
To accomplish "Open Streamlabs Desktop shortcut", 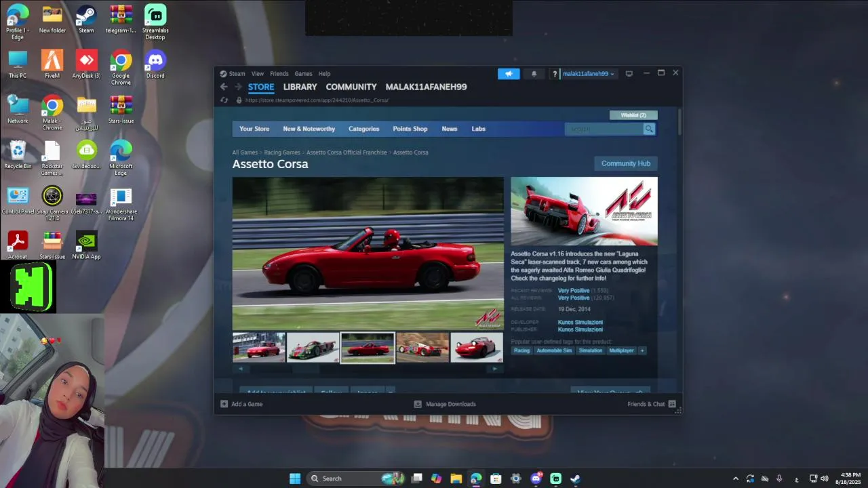I will 155,22.
